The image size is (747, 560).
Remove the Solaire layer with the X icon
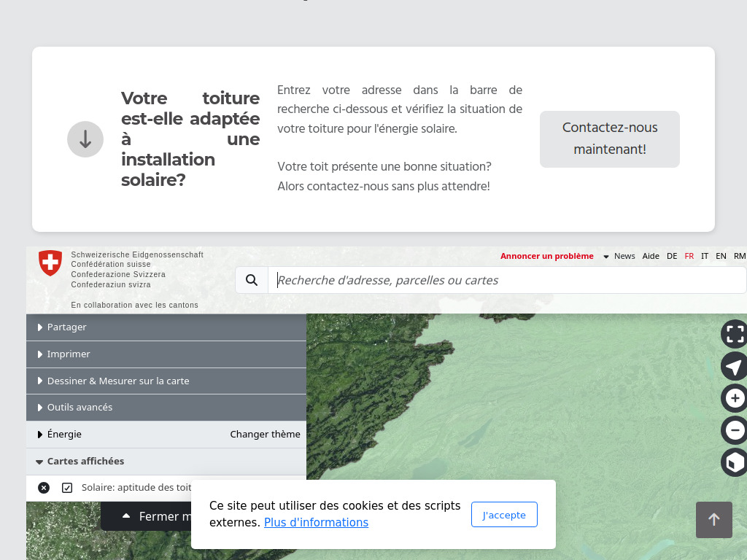44,487
